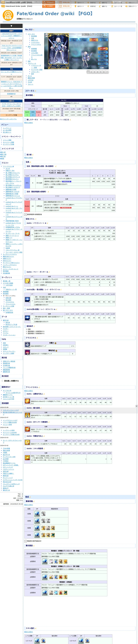The width and height of the screenshot is (138, 644).
Task: Open 新章開幕予定 sidebar link
Action: [11, 94]
